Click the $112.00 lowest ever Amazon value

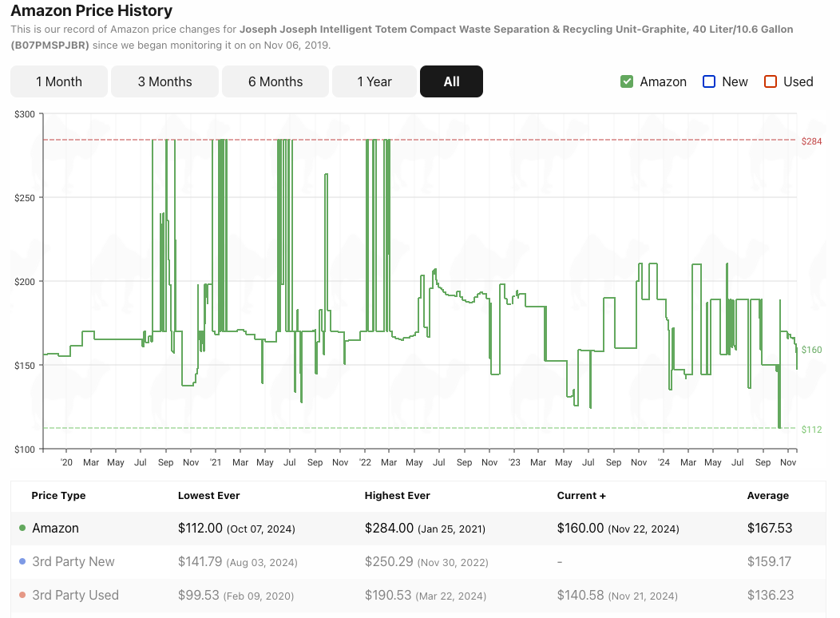[200, 528]
